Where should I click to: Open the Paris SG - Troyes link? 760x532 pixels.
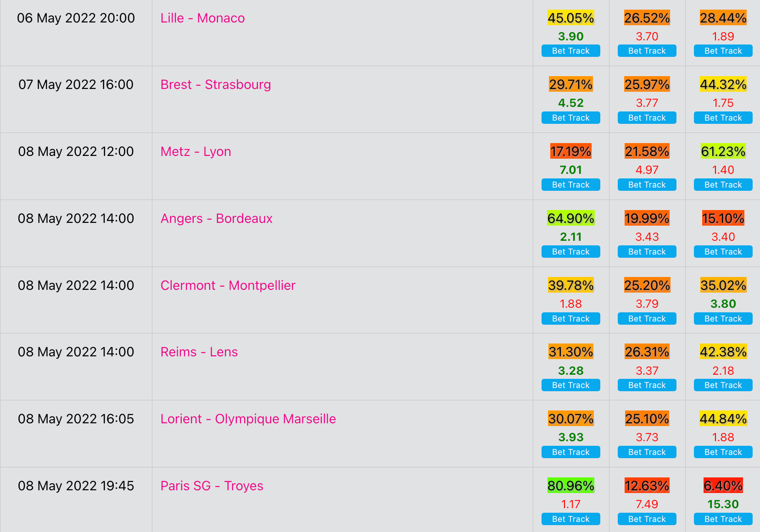point(212,486)
